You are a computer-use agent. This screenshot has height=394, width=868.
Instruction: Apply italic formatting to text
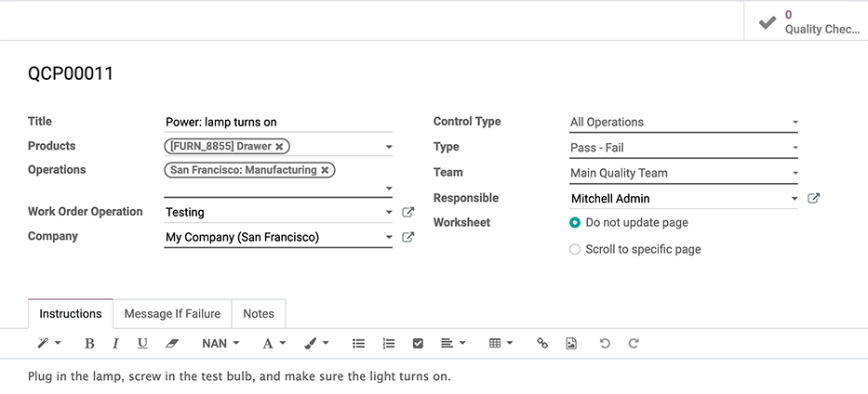click(x=115, y=343)
